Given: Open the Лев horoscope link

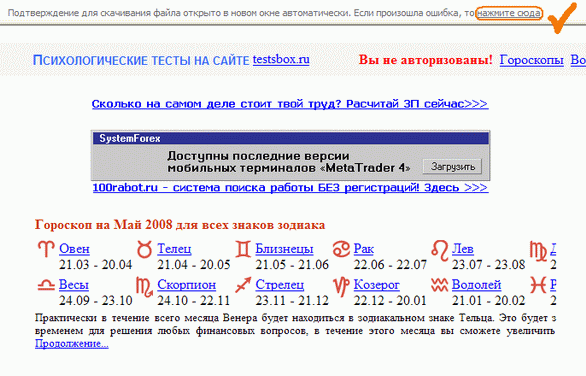Looking at the screenshot, I should 463,249.
